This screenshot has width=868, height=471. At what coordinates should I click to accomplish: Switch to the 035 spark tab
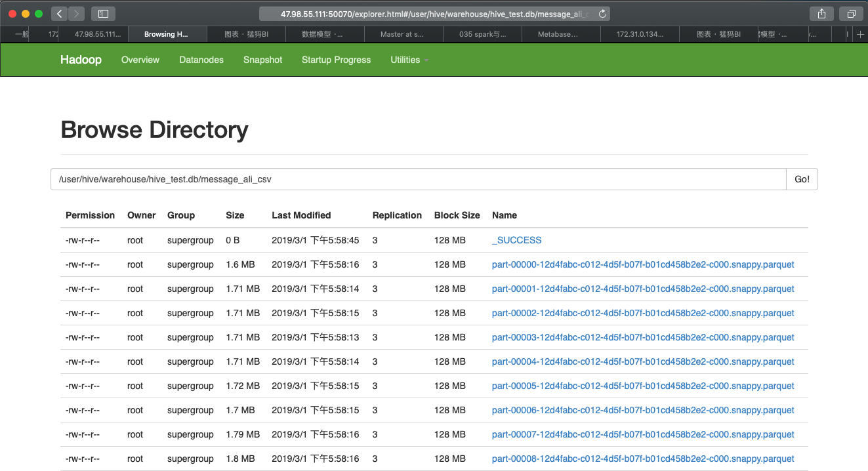pos(482,34)
